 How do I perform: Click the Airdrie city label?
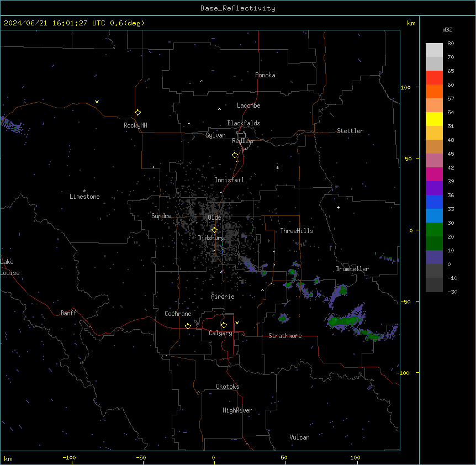[223, 297]
